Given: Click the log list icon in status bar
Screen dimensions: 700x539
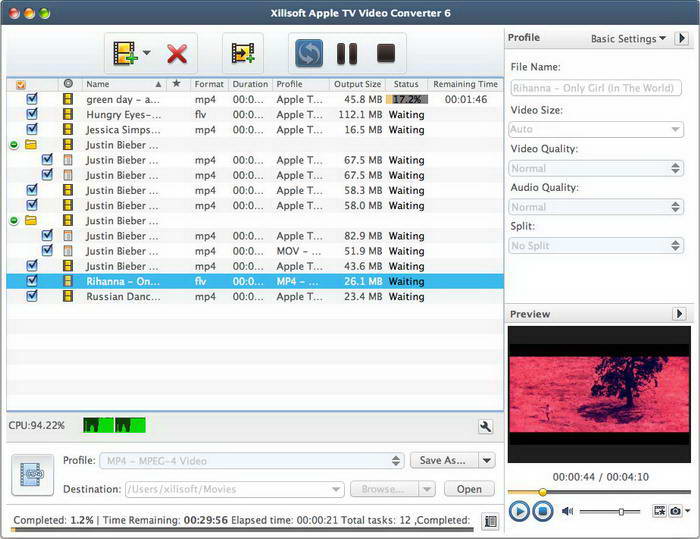Looking at the screenshot, I should click(x=489, y=521).
